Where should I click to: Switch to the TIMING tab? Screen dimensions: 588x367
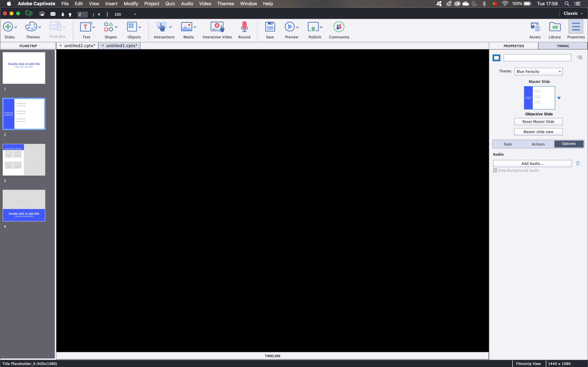[x=562, y=46]
